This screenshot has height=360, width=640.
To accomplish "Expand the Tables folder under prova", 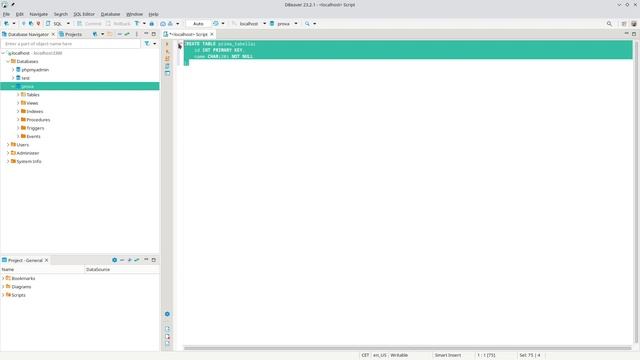I will (18, 95).
